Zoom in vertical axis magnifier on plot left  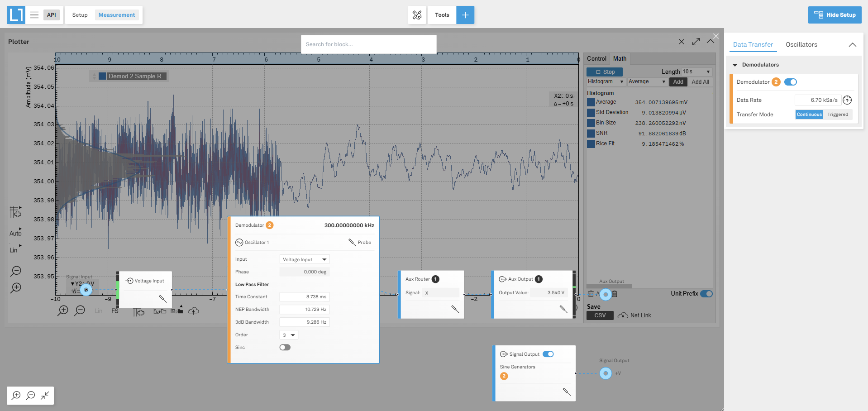click(x=16, y=287)
